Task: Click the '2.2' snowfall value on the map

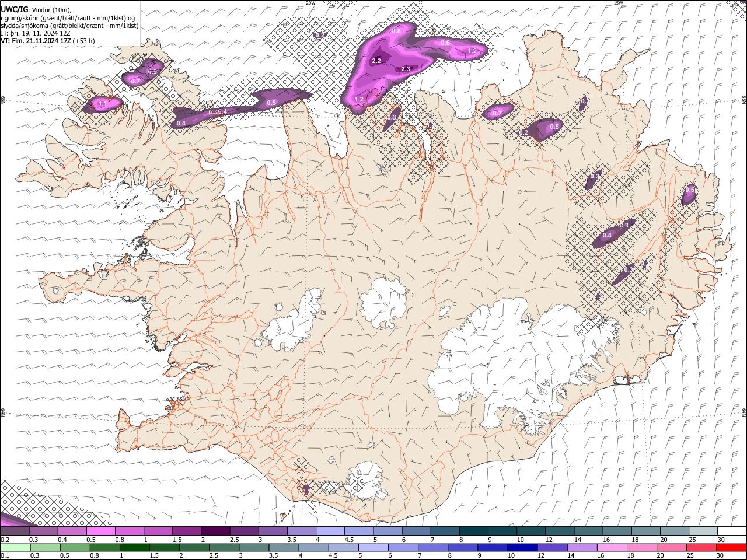Action: pyautogui.click(x=376, y=61)
